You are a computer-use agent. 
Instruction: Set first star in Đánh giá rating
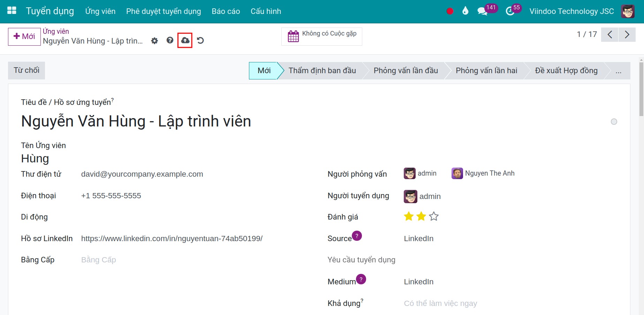coord(409,216)
